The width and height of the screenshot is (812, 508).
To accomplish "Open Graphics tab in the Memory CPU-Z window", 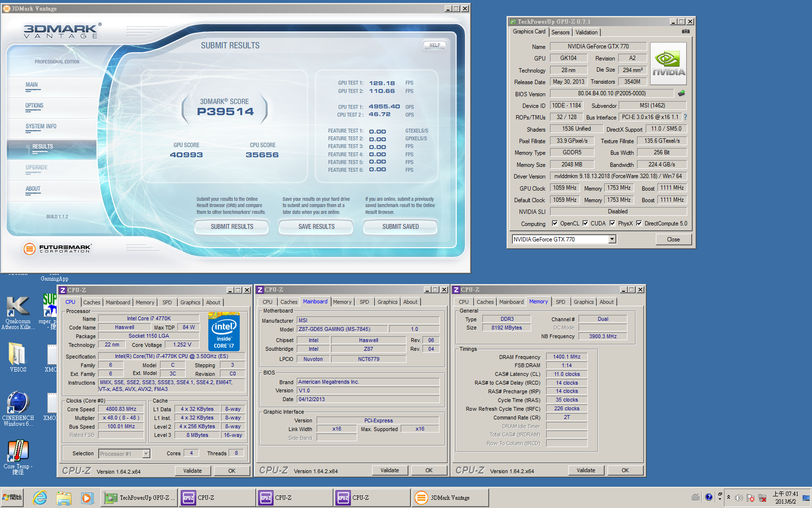I will point(583,302).
